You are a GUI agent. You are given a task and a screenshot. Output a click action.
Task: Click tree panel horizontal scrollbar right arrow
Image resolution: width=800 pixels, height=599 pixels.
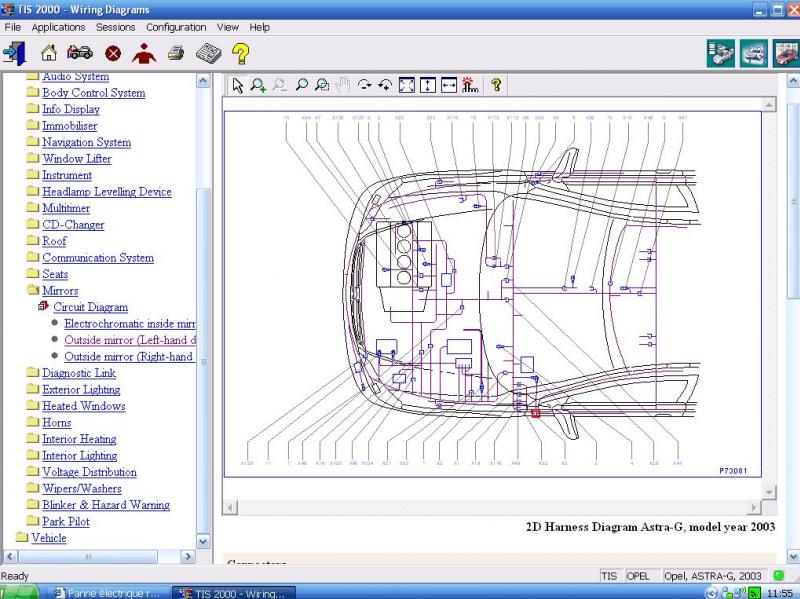pyautogui.click(x=187, y=556)
